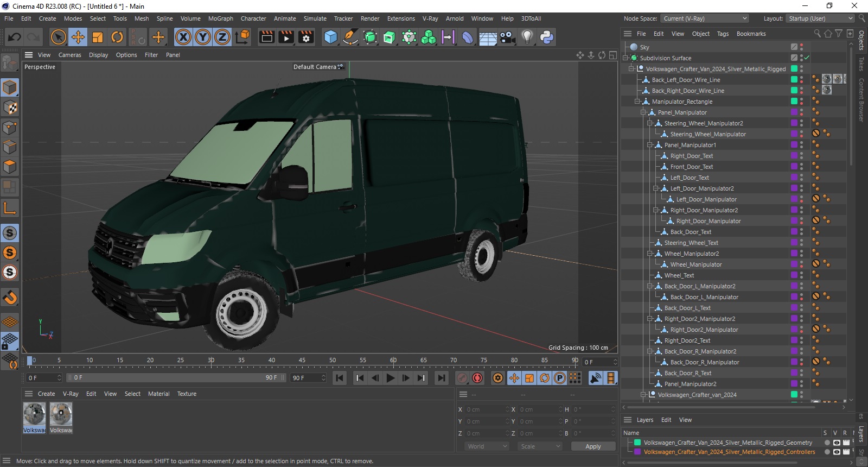The height and width of the screenshot is (467, 868).
Task: Toggle Sky visibility dots
Action: pos(802,47)
